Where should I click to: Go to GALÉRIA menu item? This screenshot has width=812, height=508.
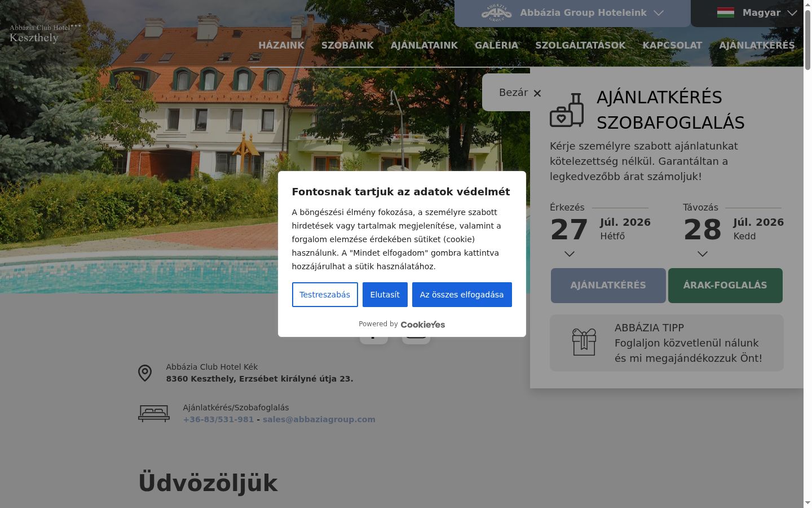tap(496, 45)
